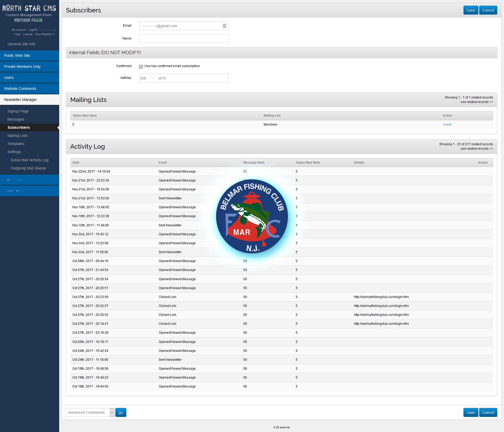504x432 pixels.
Task: Click the Northern Pride logo
Action: pyautogui.click(x=29, y=20)
